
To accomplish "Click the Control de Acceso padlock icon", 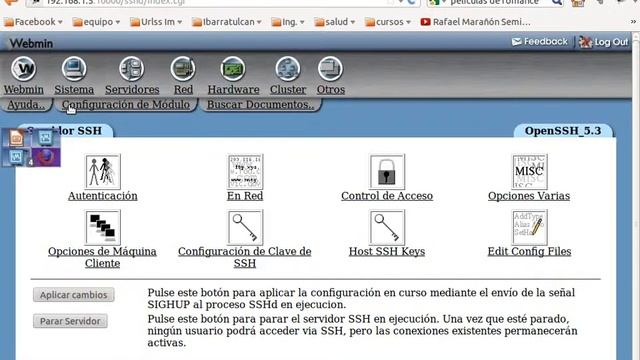I will click(x=387, y=171).
